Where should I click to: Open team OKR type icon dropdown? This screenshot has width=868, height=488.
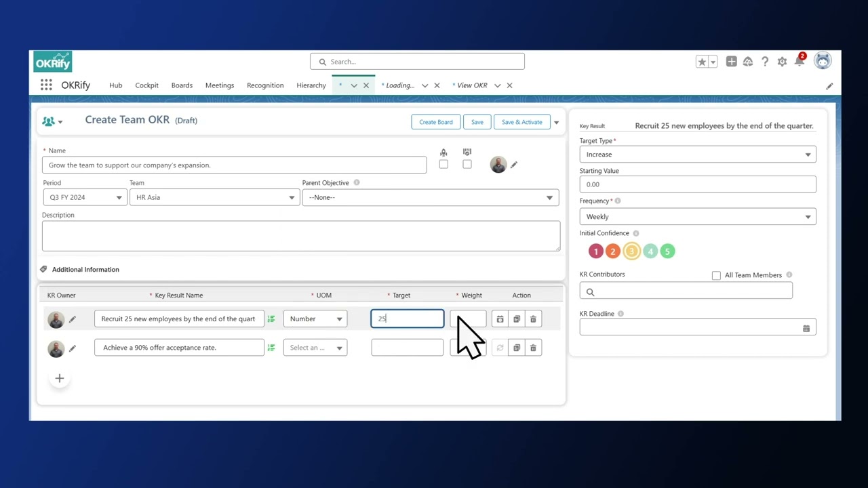click(x=52, y=121)
